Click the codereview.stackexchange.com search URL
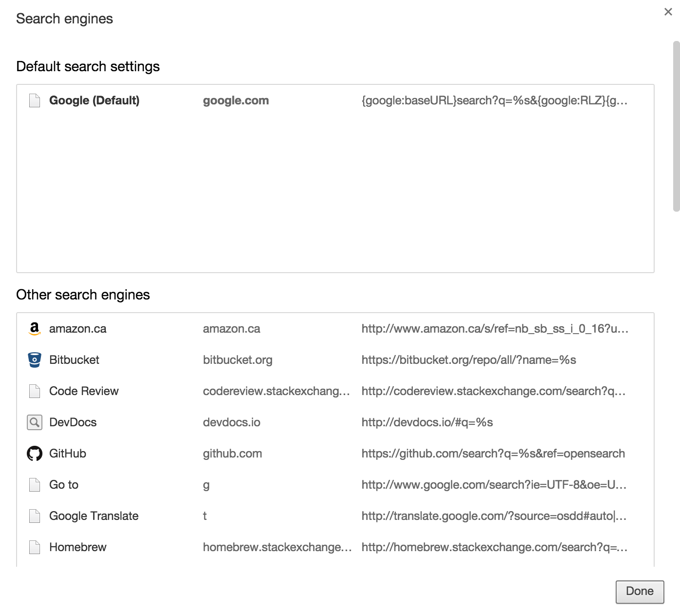The height and width of the screenshot is (616, 680). (493, 391)
